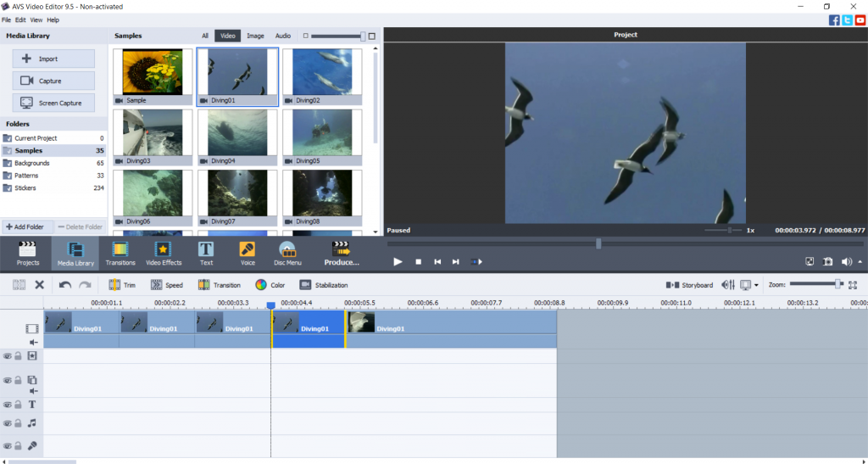Switch to the Image filter tab
The image size is (868, 464).
(x=255, y=36)
